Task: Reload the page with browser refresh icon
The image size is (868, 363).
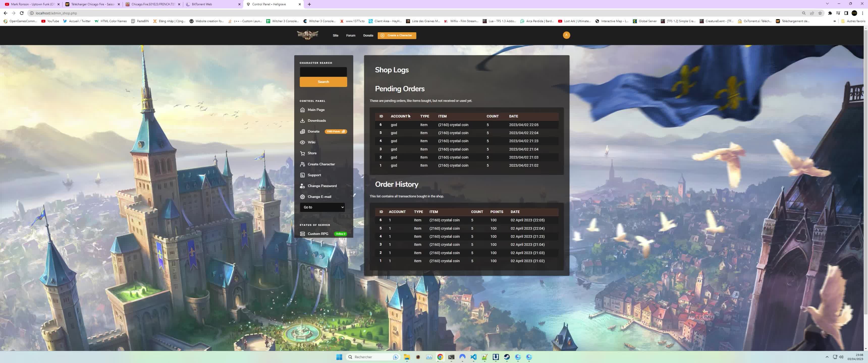Action: tap(21, 13)
